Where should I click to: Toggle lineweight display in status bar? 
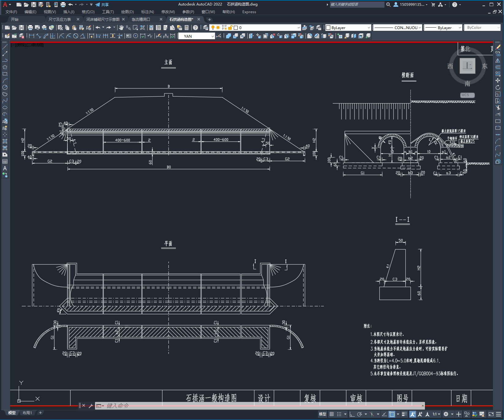pyautogui.click(x=404, y=414)
